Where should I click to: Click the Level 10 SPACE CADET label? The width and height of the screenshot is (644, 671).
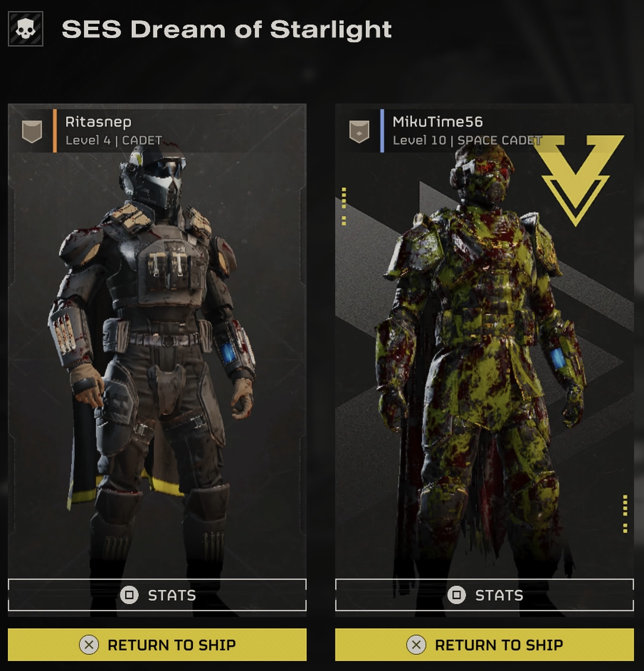(467, 140)
